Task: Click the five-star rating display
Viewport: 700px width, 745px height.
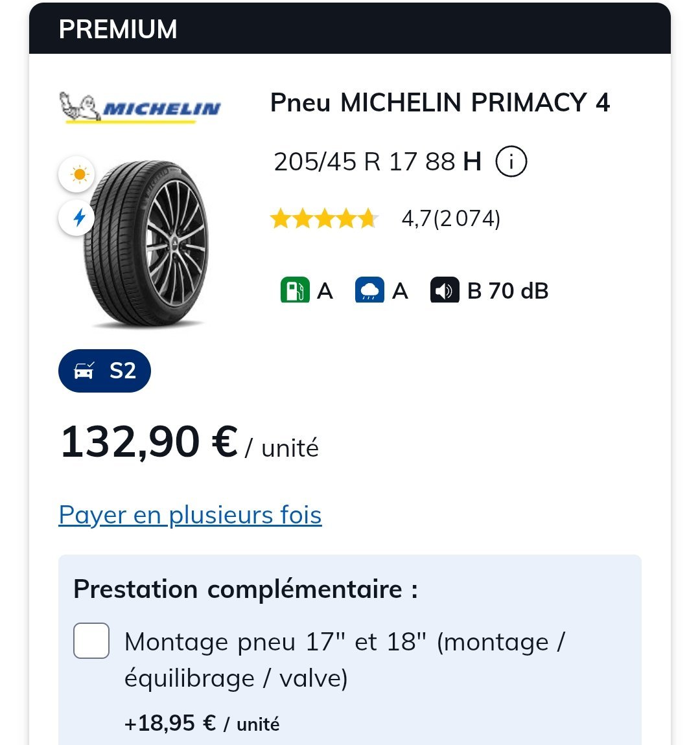Action: pos(324,219)
